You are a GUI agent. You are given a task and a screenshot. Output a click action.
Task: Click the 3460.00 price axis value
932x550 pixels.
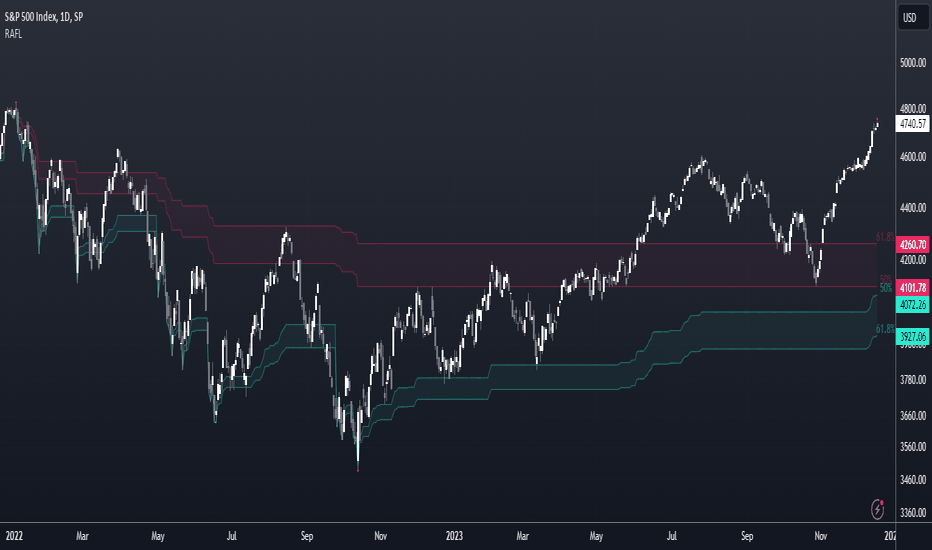pyautogui.click(x=913, y=479)
